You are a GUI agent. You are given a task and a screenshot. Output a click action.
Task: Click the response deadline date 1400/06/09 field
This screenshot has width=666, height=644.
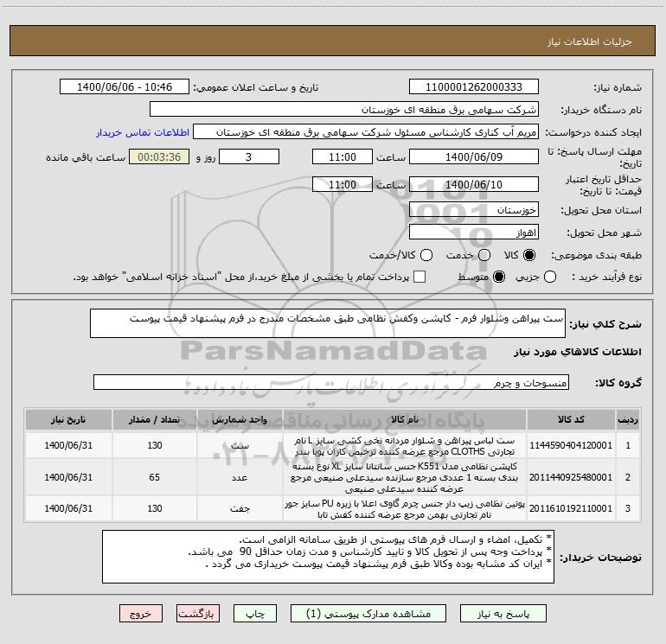click(x=474, y=156)
